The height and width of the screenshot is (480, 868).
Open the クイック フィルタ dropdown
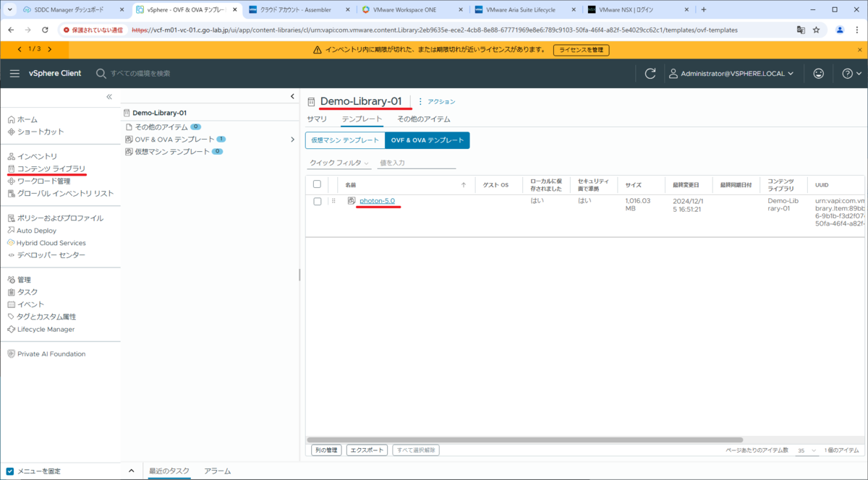[x=339, y=163]
